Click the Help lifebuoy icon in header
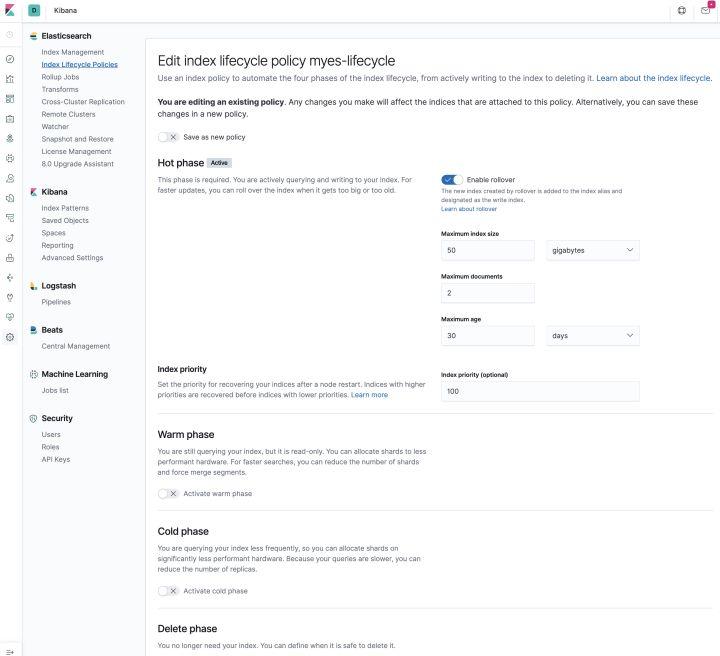Screen dimensions: 720x656 pos(681,11)
